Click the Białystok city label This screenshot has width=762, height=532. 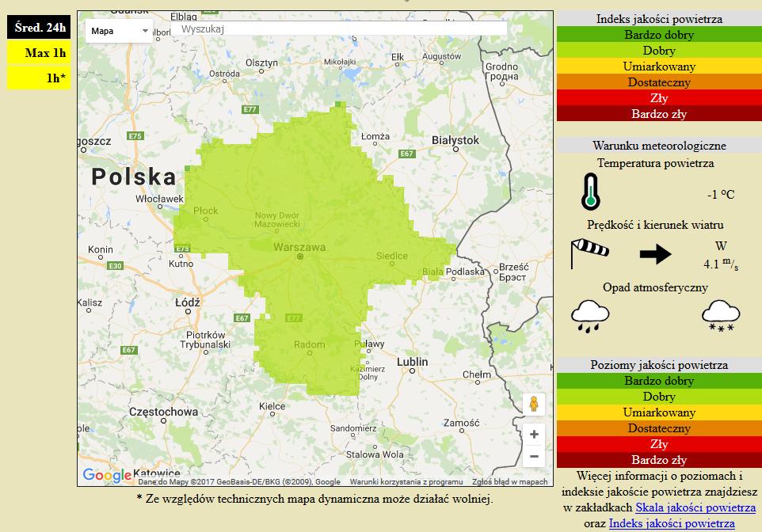[x=455, y=140]
